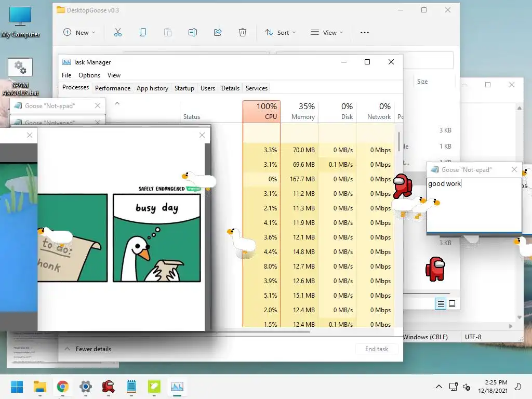Sort by the 100% CPU column header
532x399 pixels.
pyautogui.click(x=262, y=111)
